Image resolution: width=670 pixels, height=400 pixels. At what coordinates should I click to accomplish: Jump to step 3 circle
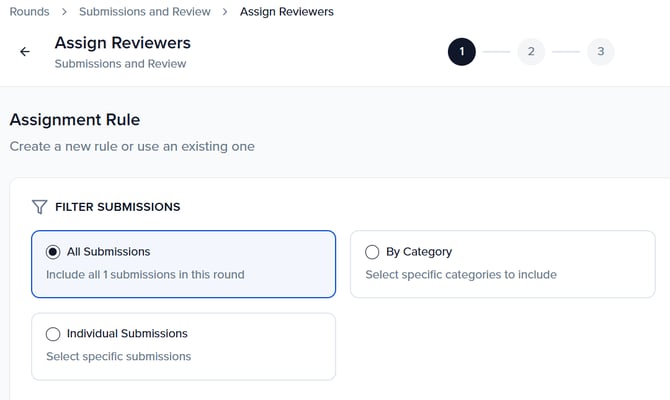600,52
